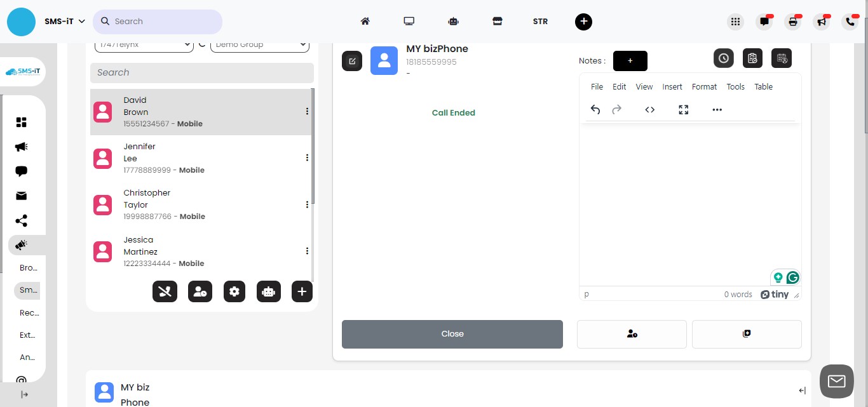Expand the Demo Group dropdown

point(259,44)
